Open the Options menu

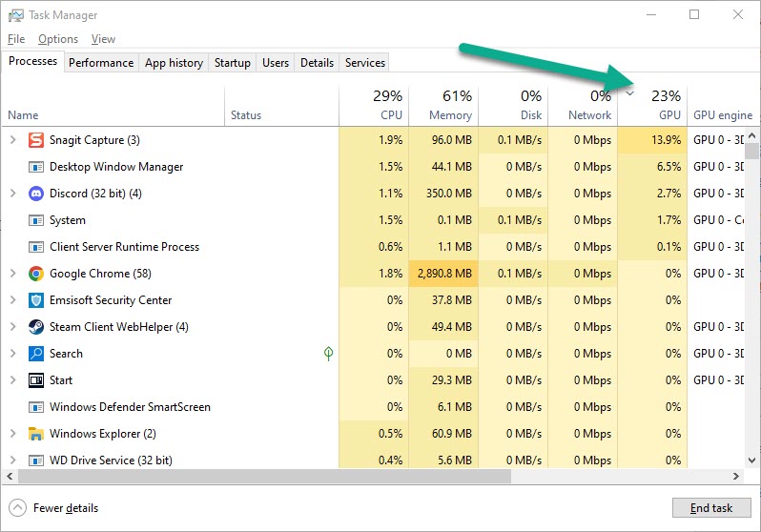[x=58, y=39]
